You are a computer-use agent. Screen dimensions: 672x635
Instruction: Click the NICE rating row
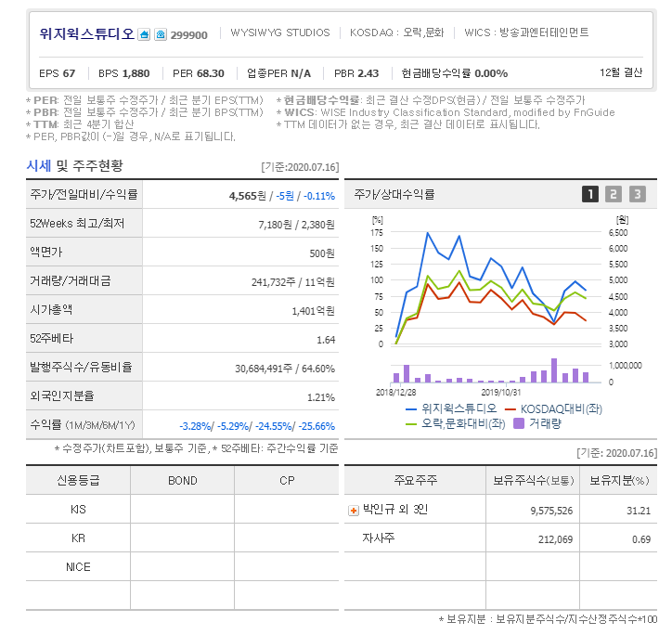click(182, 567)
